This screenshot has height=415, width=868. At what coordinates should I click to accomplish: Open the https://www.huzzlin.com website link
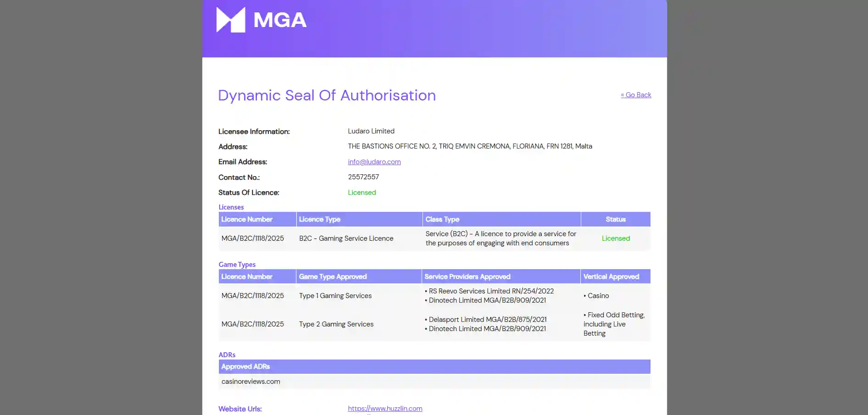[385, 409]
